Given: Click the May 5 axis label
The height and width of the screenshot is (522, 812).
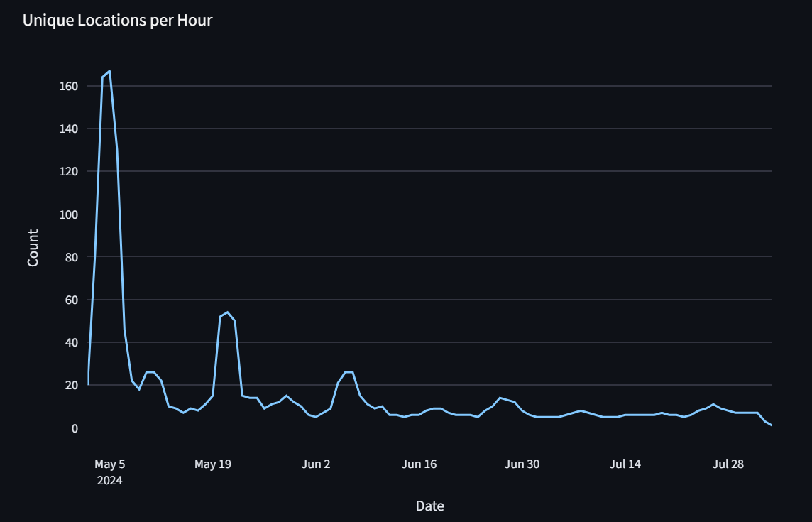Looking at the screenshot, I should (110, 463).
